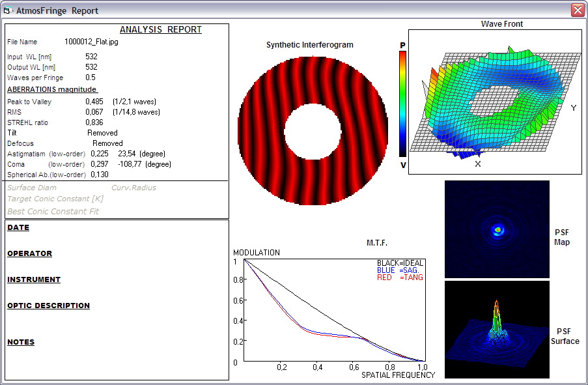Click the P-to-V color scale bar
The height and width of the screenshot is (385, 588).
[x=403, y=104]
